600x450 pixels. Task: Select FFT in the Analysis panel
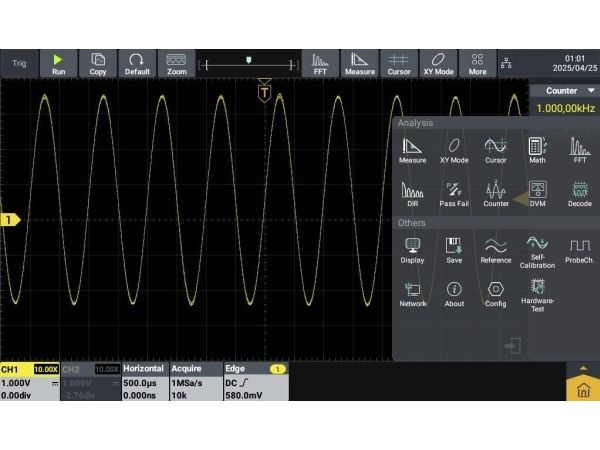[580, 151]
